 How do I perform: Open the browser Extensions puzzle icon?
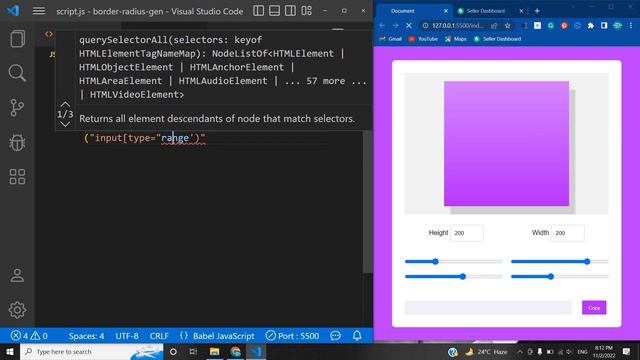coord(591,25)
